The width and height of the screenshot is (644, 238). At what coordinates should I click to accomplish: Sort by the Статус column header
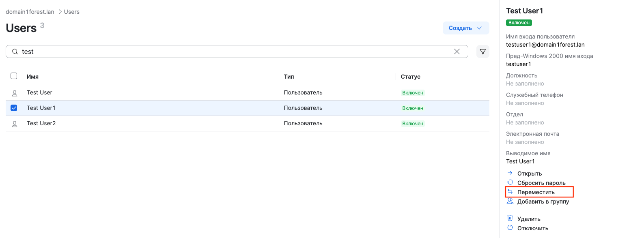pyautogui.click(x=410, y=77)
